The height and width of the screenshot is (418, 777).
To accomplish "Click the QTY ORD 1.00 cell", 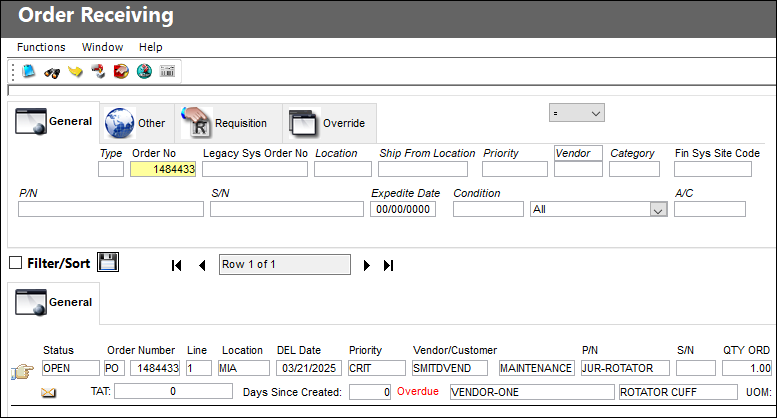I will click(x=746, y=368).
